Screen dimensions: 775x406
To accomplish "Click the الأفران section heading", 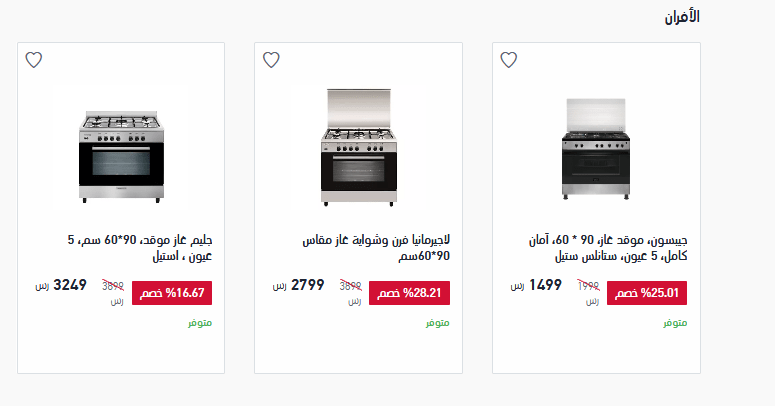I will (683, 17).
